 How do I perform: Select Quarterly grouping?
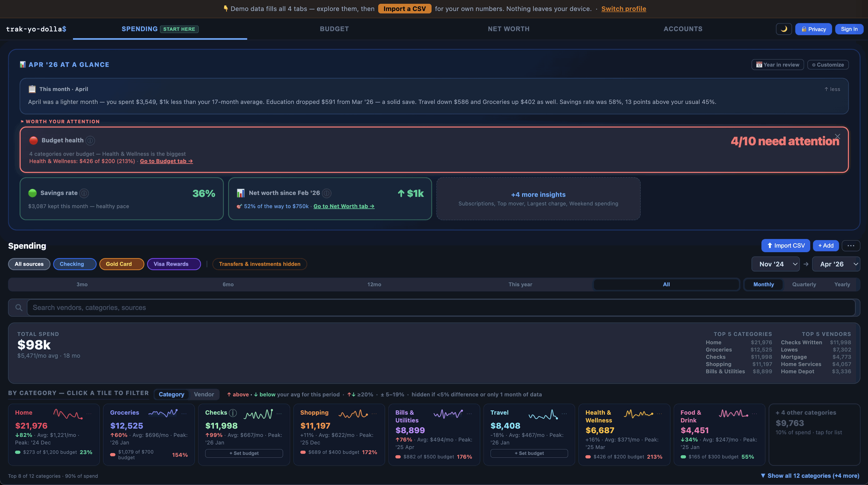point(804,284)
